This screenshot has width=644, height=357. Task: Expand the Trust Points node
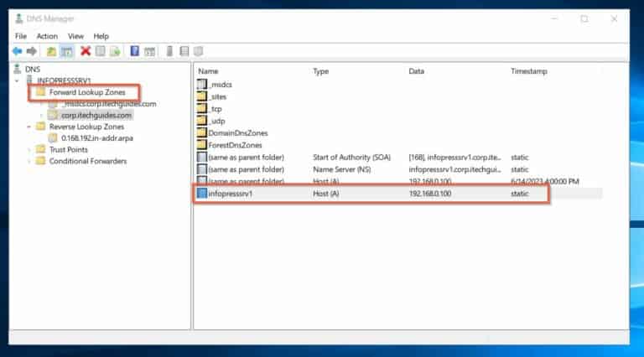(x=29, y=150)
